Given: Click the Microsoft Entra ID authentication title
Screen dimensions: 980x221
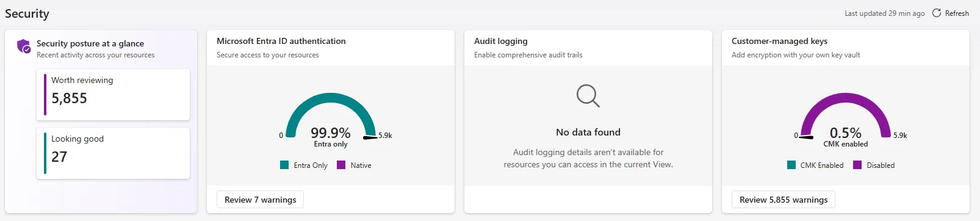Looking at the screenshot, I should pos(281,41).
